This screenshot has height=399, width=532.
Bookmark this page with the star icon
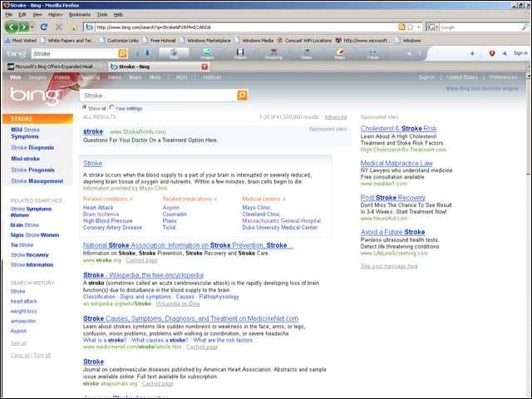(410, 27)
